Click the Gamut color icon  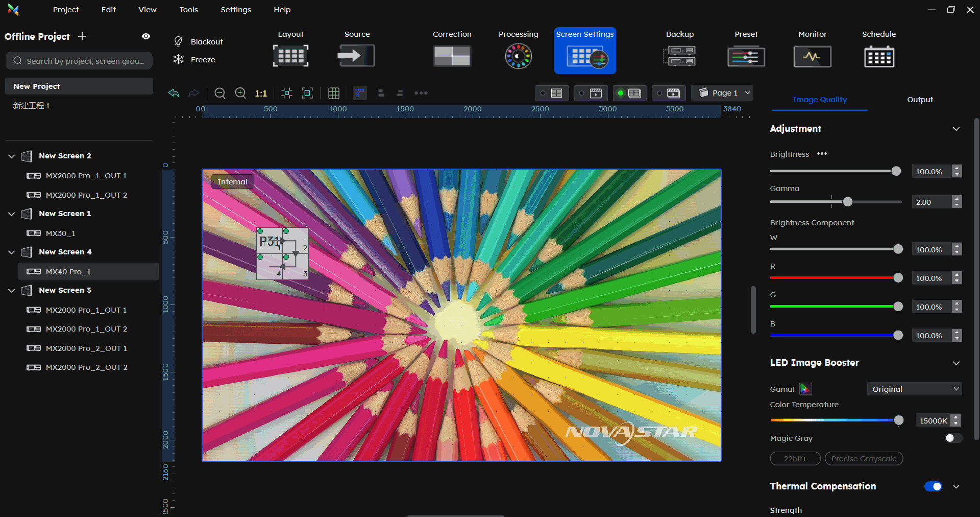pos(805,389)
